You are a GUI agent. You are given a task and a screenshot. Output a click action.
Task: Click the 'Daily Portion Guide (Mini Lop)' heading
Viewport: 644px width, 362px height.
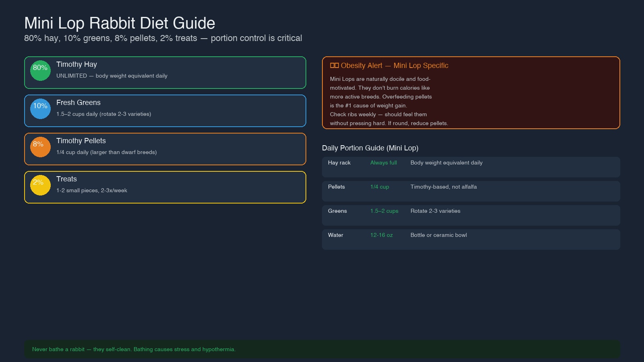point(370,148)
